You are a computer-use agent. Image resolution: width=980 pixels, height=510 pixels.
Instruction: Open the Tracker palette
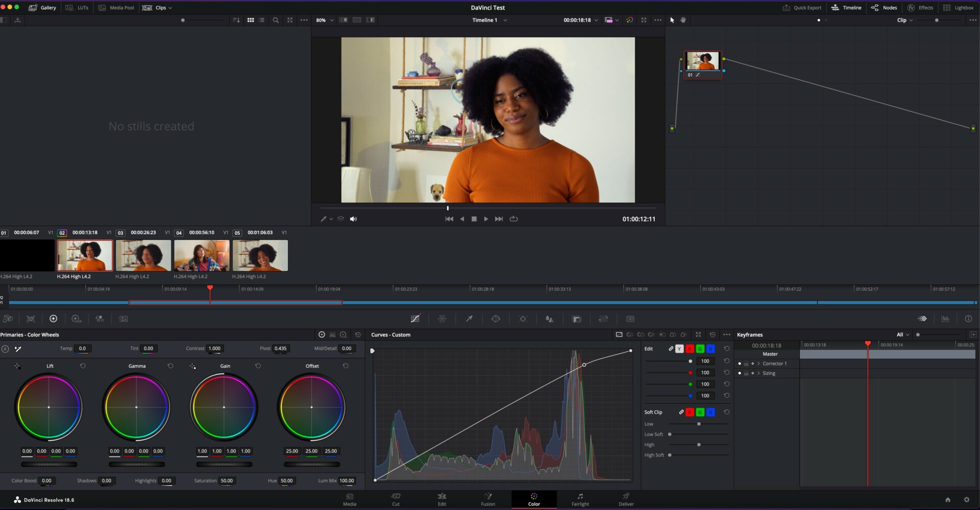coord(523,319)
